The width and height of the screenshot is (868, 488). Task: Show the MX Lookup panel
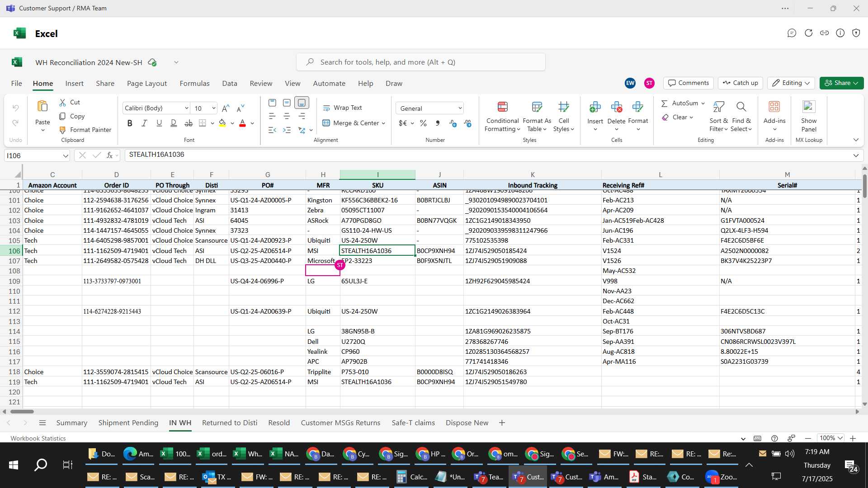click(809, 117)
